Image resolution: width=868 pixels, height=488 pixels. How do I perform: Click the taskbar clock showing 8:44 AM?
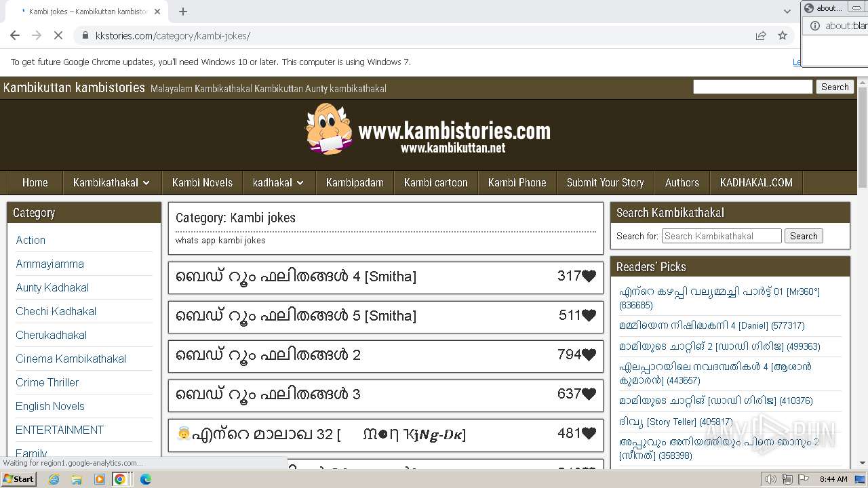833,479
